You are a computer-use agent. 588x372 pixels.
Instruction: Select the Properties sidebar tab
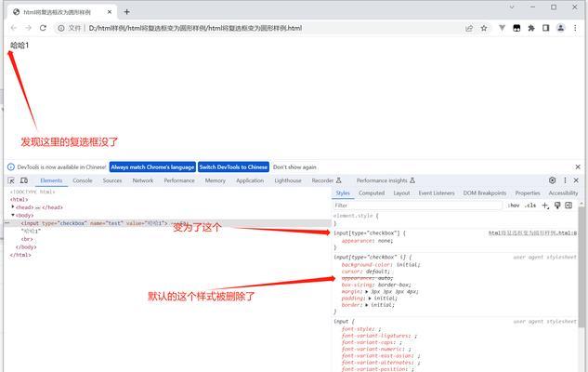[x=528, y=193]
